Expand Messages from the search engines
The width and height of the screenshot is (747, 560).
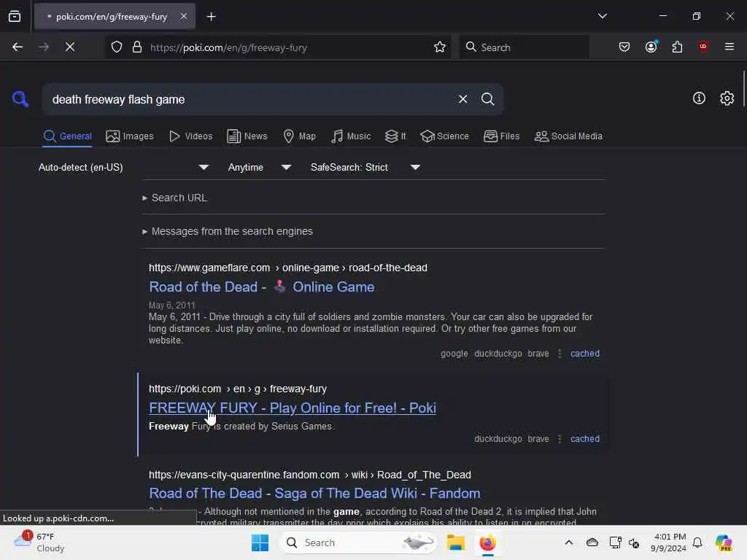coord(228,231)
